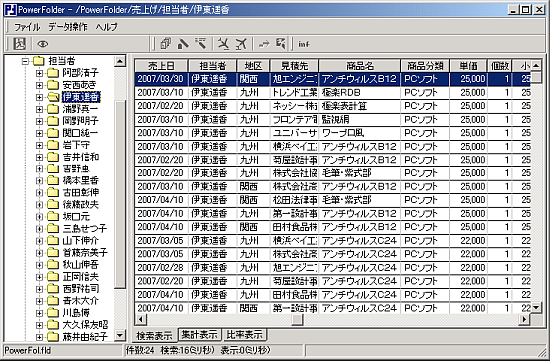The height and width of the screenshot is (361, 550).
Task: Click the トレンド工業 customer cell
Action: tap(294, 93)
